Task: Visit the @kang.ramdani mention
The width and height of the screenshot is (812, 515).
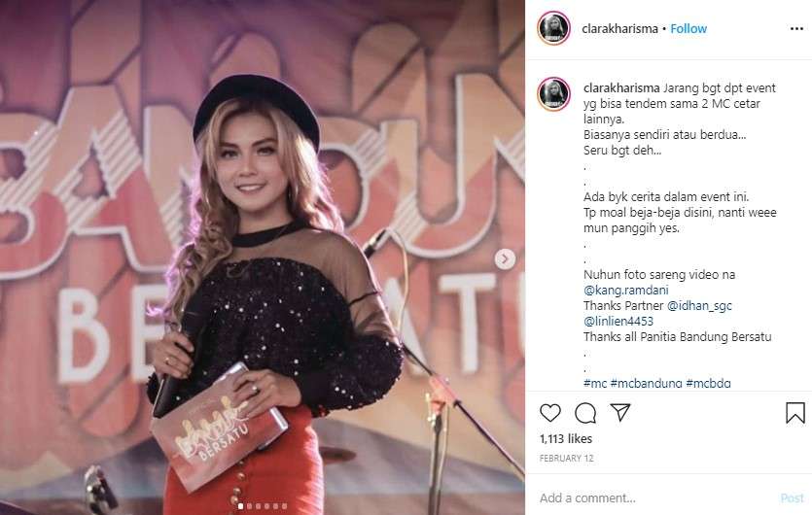Action: point(625,291)
